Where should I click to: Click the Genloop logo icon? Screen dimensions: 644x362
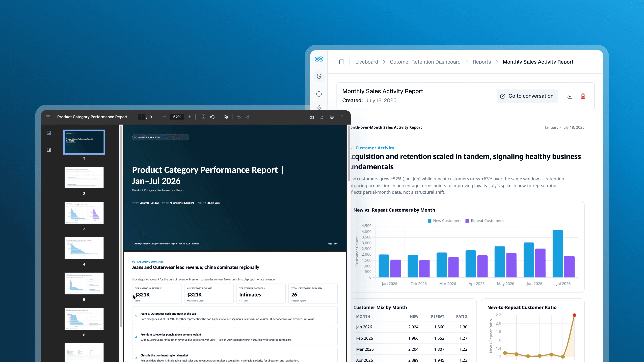(319, 59)
